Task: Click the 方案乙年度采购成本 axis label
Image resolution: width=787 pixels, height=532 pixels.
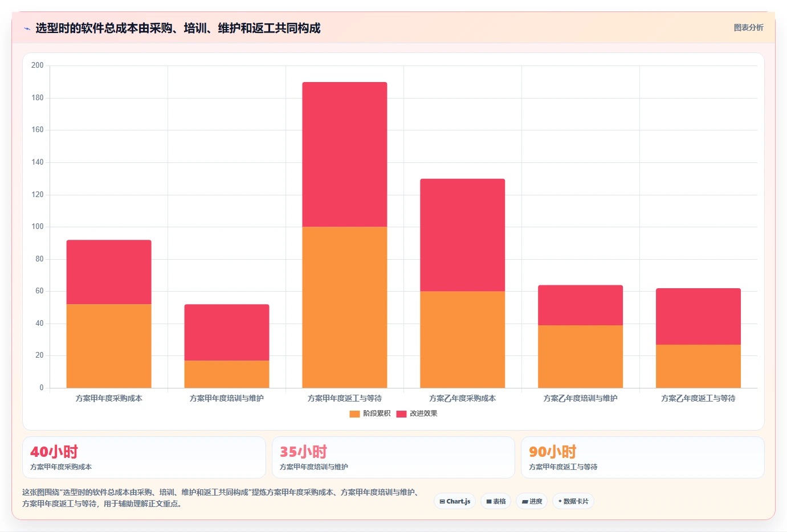Action: [x=463, y=398]
